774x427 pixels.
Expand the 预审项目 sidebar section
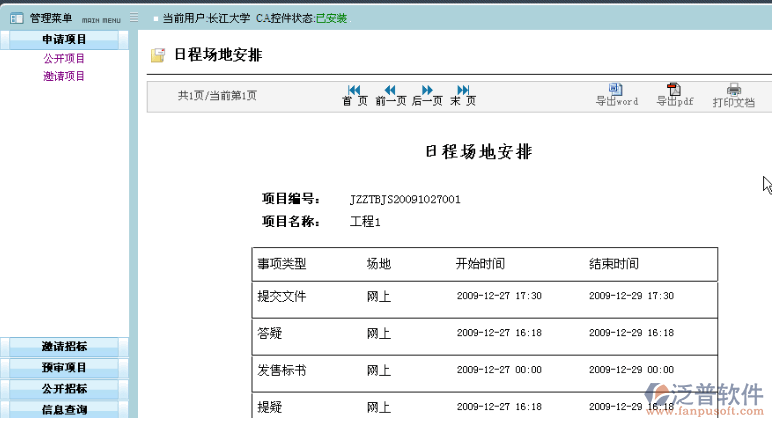(64, 368)
